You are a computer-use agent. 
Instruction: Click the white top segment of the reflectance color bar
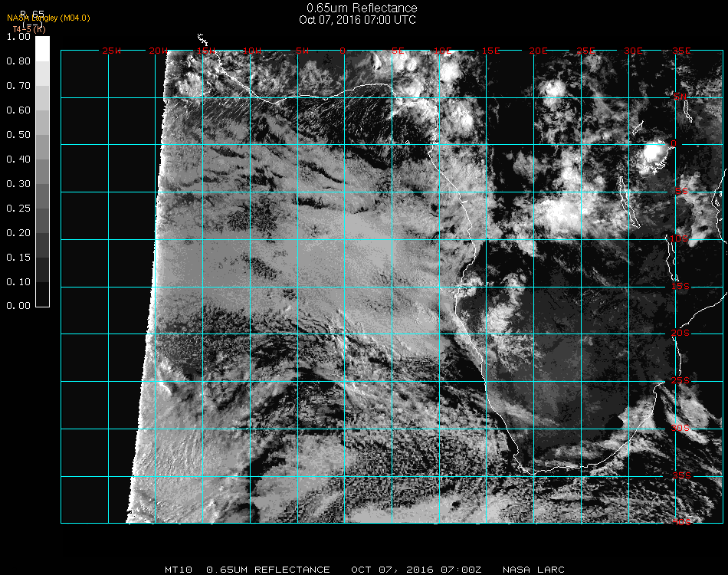pyautogui.click(x=42, y=49)
